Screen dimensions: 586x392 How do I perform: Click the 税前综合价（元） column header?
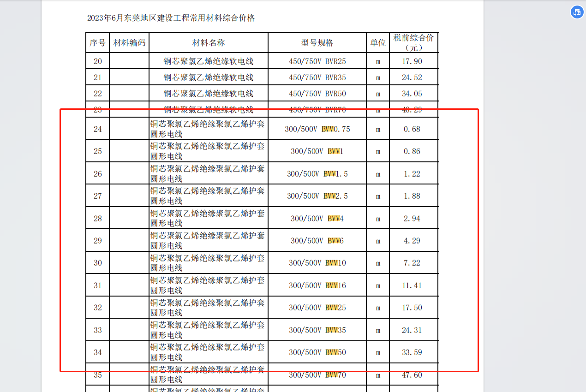(413, 42)
